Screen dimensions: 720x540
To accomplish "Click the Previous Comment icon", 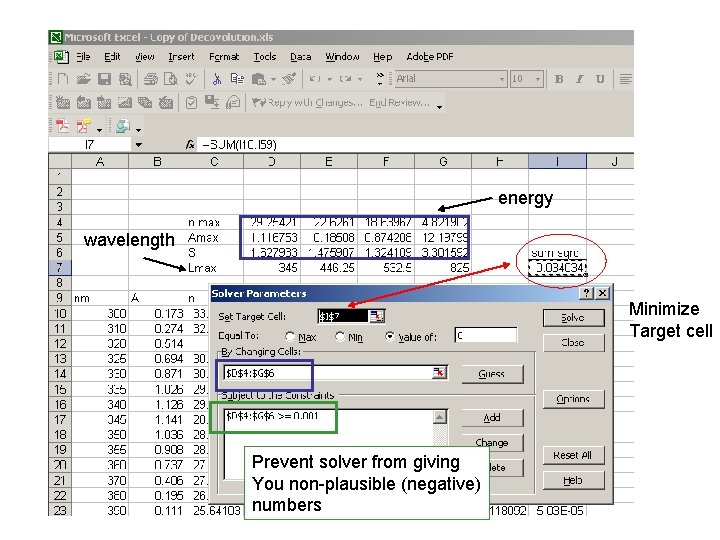I will pyautogui.click(x=83, y=102).
